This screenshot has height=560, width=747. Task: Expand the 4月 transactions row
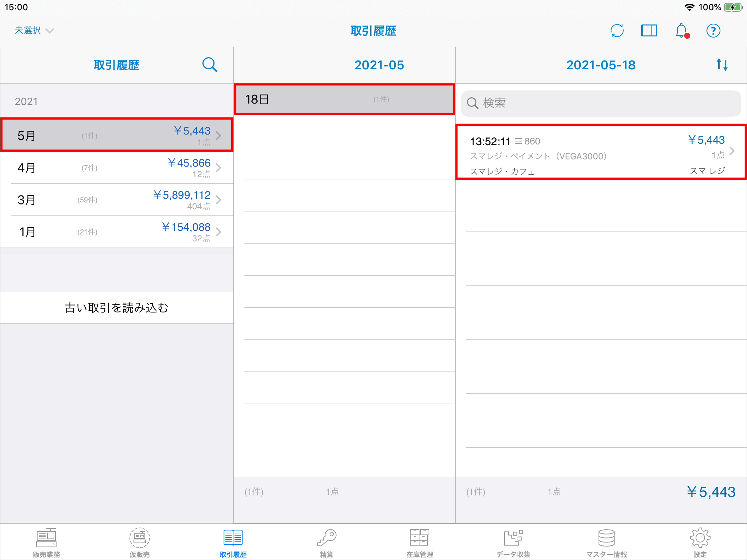click(x=117, y=168)
